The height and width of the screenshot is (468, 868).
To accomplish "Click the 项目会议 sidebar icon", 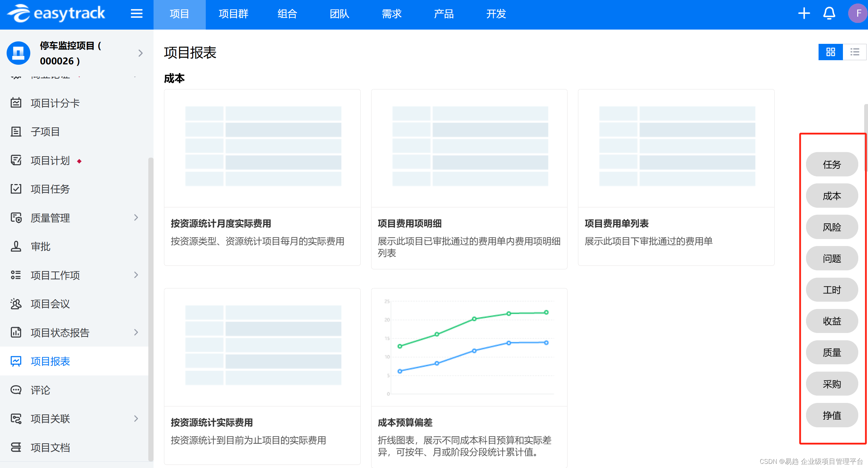I will (16, 304).
